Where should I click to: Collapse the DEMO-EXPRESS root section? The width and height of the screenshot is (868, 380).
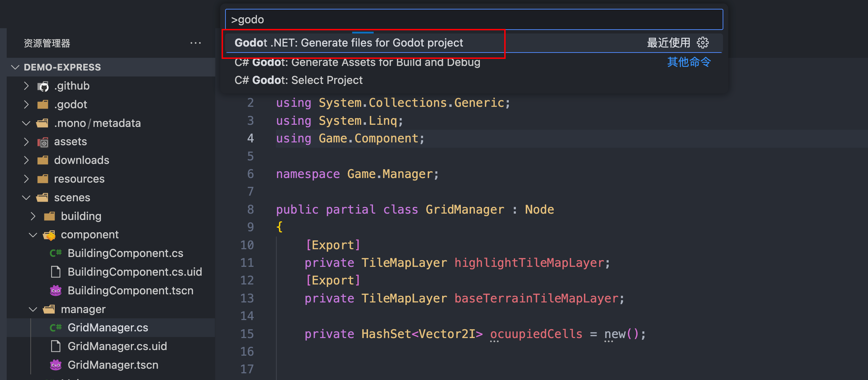pyautogui.click(x=15, y=67)
